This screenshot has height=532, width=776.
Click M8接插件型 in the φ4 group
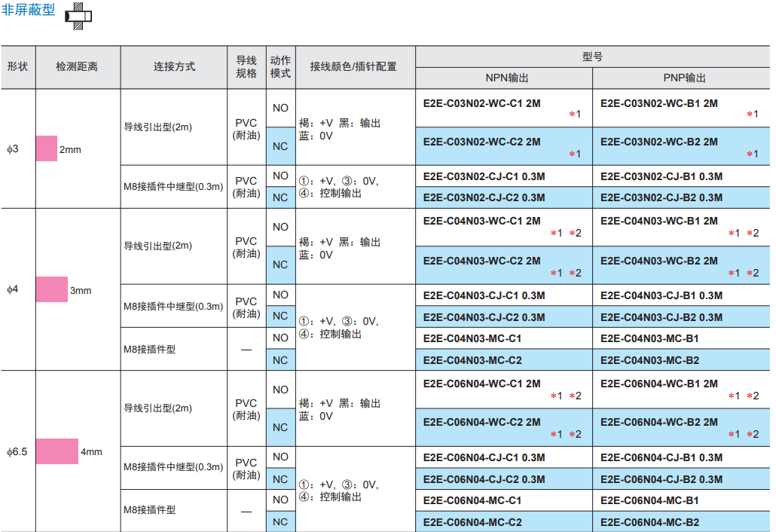click(149, 350)
